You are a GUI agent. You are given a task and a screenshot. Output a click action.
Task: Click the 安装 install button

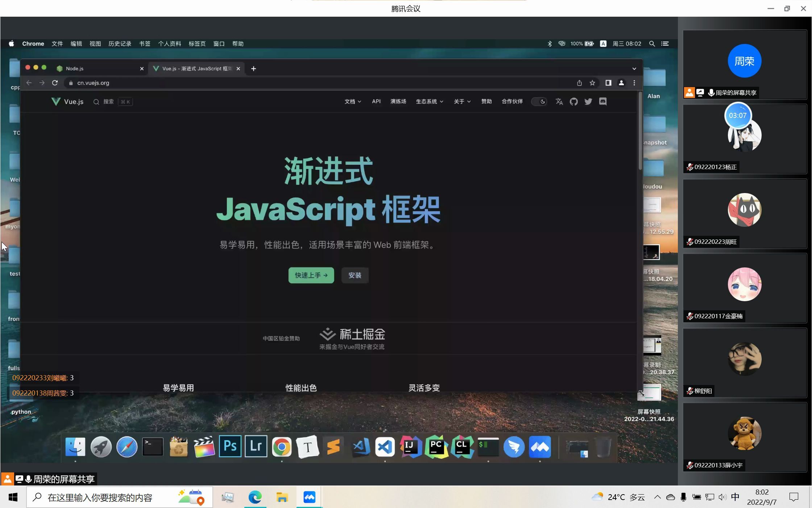pos(355,275)
